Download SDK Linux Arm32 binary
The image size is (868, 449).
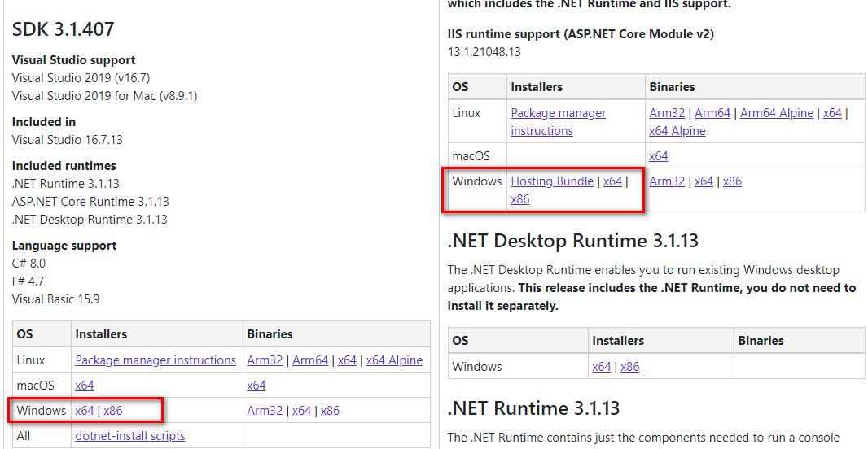[x=265, y=360]
